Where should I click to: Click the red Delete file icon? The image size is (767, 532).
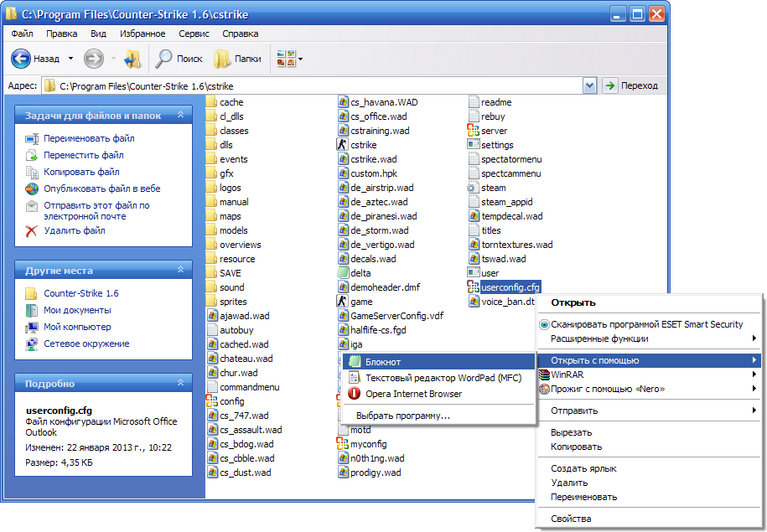(x=32, y=230)
